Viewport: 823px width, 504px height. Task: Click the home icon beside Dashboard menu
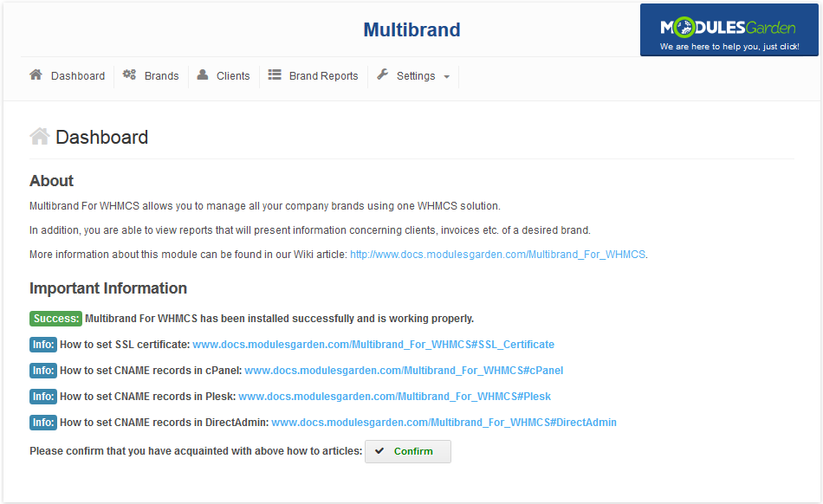click(x=36, y=74)
